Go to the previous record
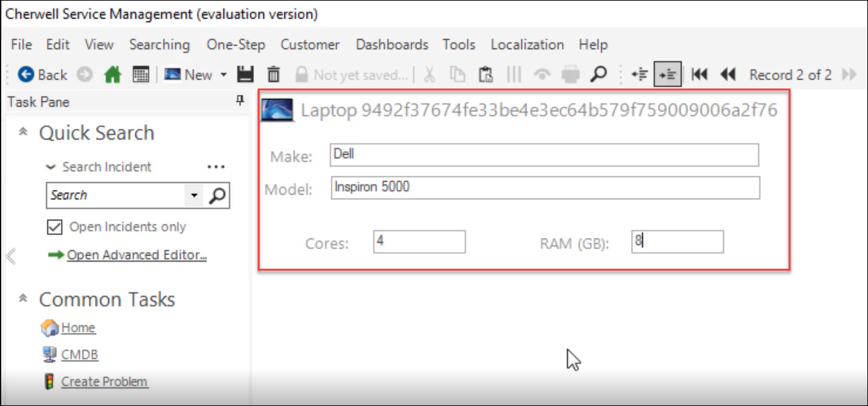868x406 pixels. point(728,75)
